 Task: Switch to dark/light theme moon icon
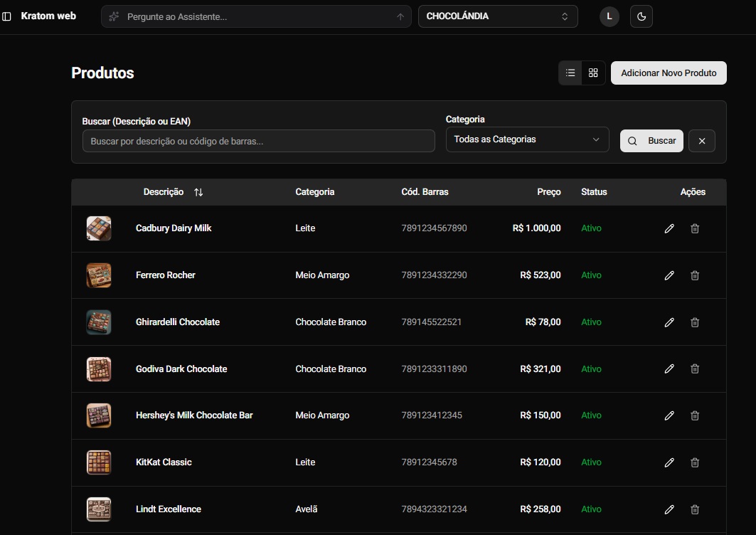[x=641, y=16]
